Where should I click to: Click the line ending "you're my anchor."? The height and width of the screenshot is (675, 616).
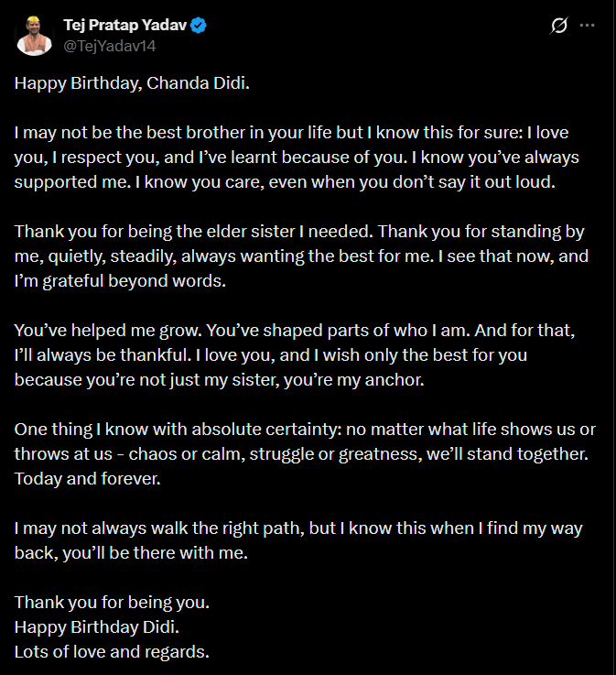pos(219,379)
